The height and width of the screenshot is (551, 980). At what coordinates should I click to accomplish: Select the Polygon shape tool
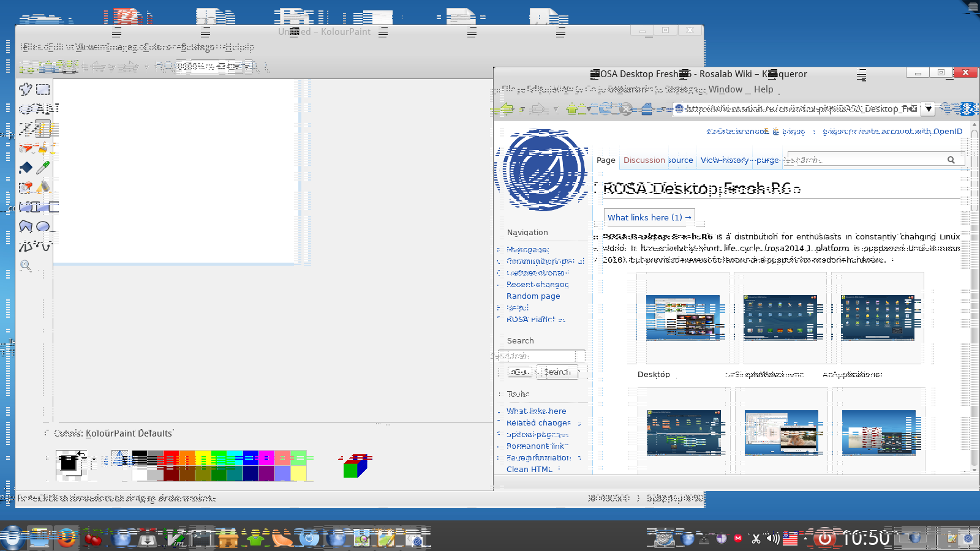pos(26,227)
